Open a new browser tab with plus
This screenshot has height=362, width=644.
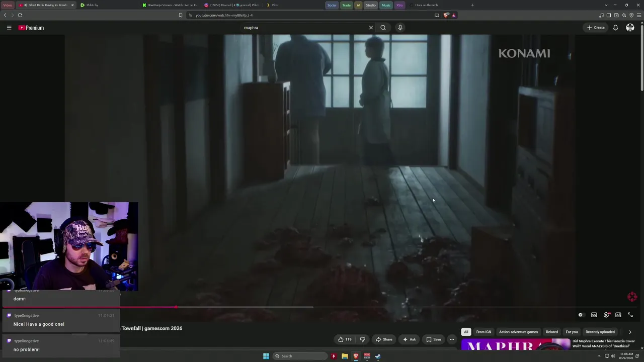click(472, 5)
